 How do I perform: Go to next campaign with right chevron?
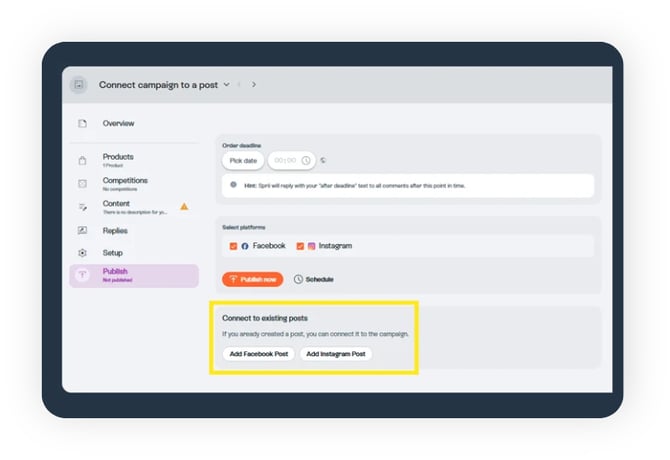[x=254, y=85]
